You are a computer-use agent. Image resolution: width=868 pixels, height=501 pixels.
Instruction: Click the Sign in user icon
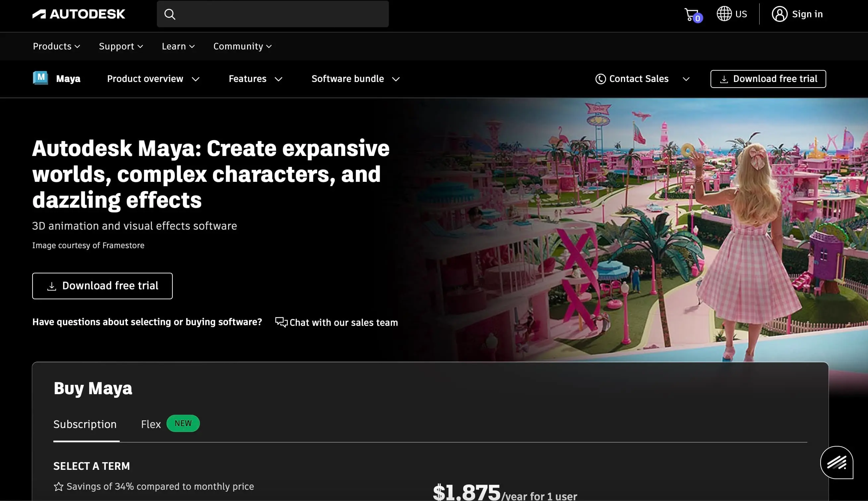779,14
